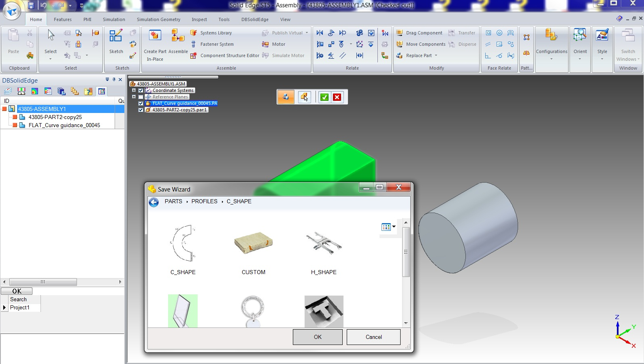Click C_SHAPE in Save Wizard breadcrumb
Viewport: 644px width, 364px height.
pos(239,201)
